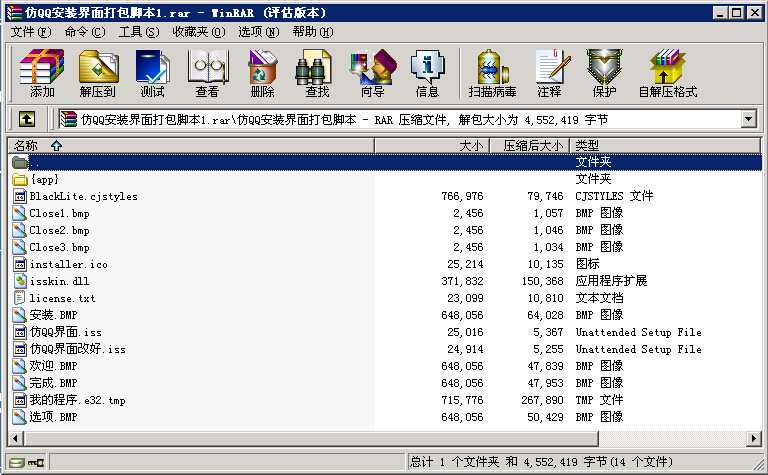Open the 选项(N) menu

(x=259, y=32)
